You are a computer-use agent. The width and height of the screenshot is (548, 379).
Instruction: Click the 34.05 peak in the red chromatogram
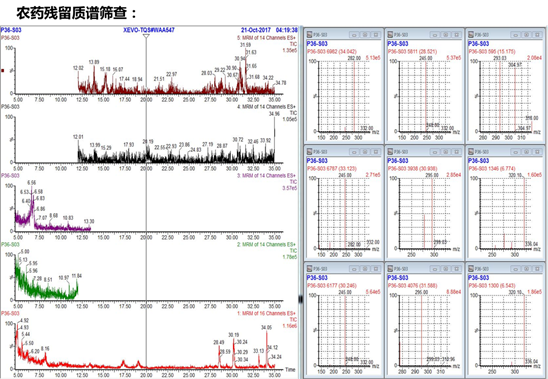pyautogui.click(x=267, y=348)
